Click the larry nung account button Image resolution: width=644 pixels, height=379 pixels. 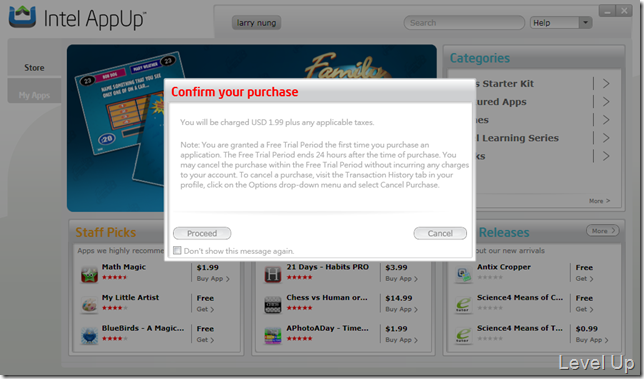pyautogui.click(x=256, y=23)
